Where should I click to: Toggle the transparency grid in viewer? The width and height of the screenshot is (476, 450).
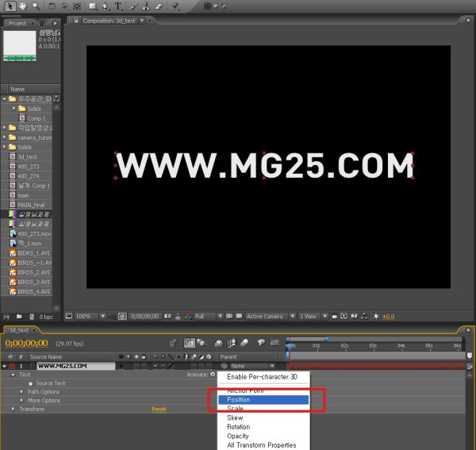pyautogui.click(x=240, y=316)
